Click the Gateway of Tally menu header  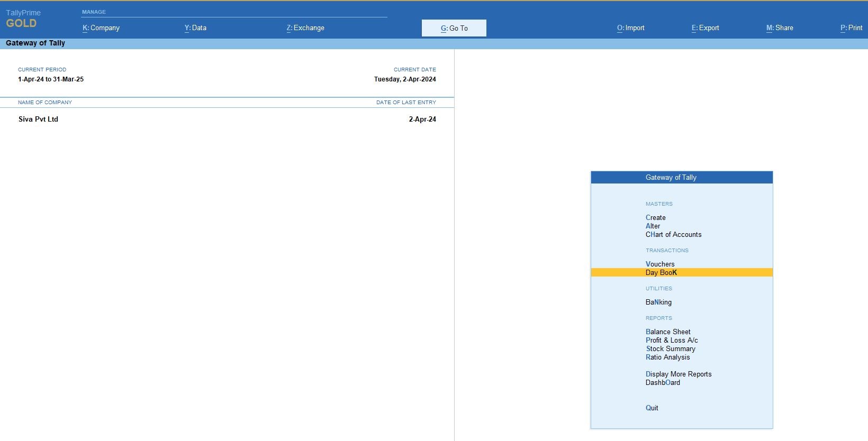[682, 177]
